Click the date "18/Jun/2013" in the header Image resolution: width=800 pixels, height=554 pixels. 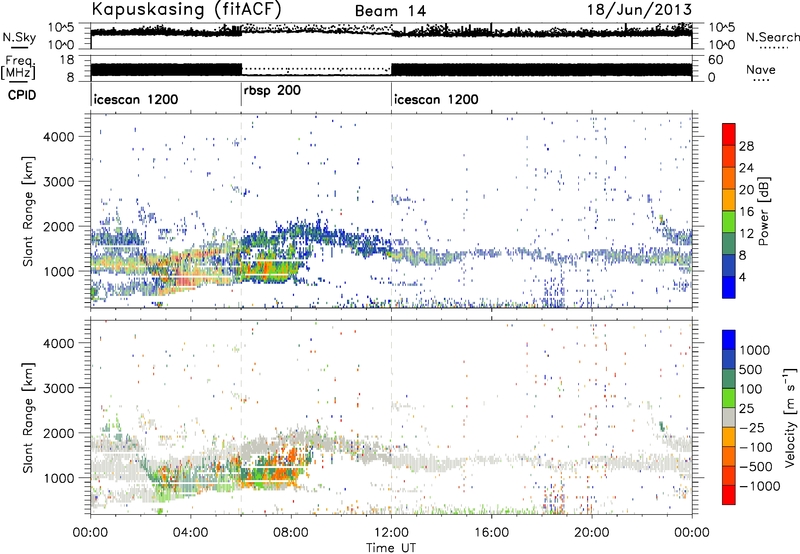pos(639,9)
